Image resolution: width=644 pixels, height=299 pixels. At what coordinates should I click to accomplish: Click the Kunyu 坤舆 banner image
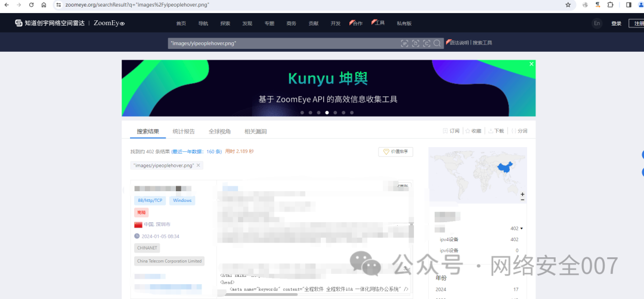pos(329,88)
